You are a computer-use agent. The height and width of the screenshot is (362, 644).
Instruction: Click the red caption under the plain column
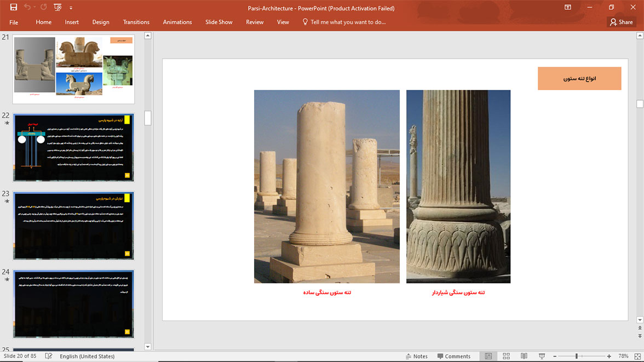(327, 292)
